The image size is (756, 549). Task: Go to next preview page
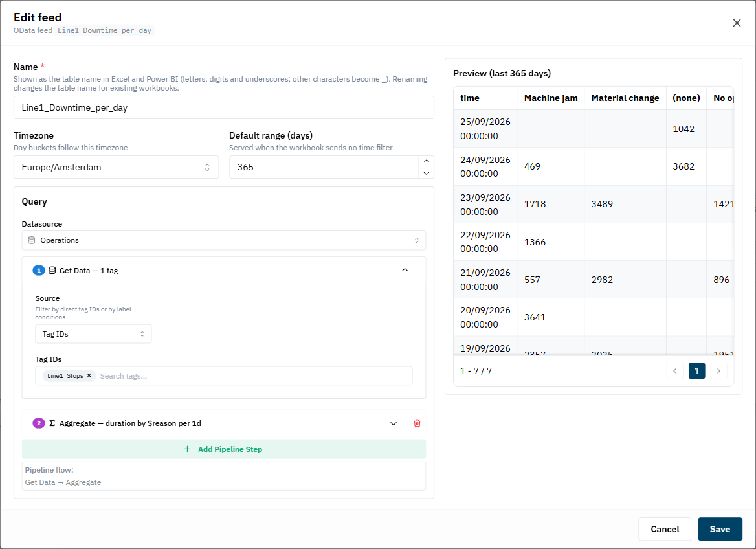click(x=718, y=370)
